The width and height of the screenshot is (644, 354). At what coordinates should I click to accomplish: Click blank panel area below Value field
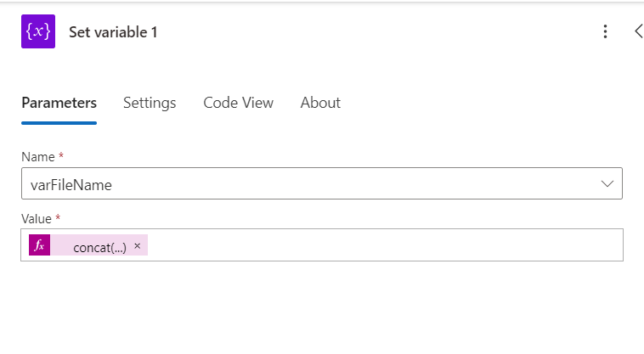pos(323,310)
